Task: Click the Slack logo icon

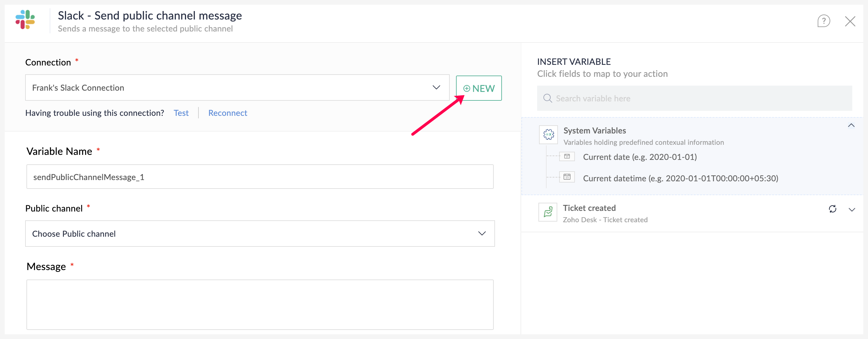Action: click(x=25, y=20)
